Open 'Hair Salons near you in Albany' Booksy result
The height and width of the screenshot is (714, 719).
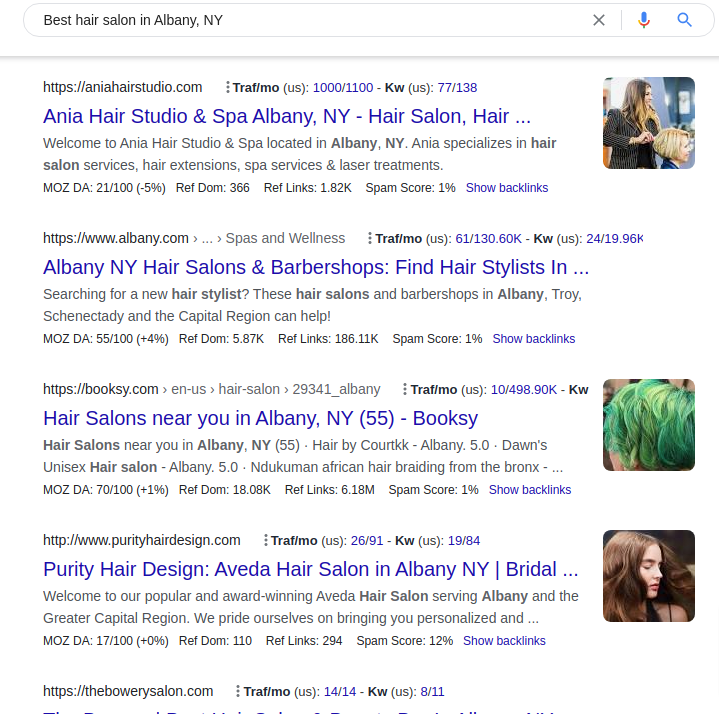pos(260,418)
